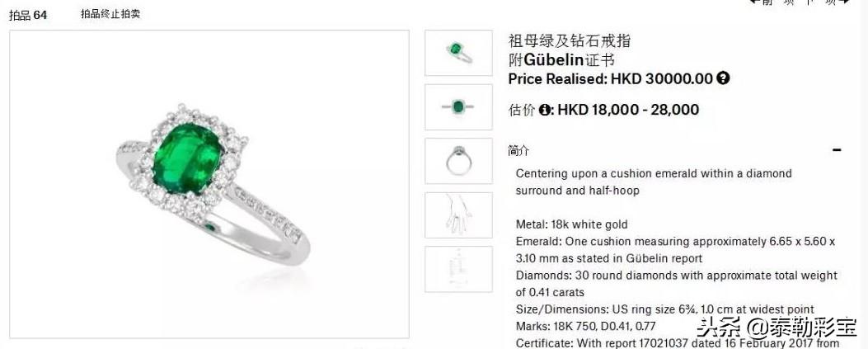This screenshot has width=868, height=349.
Task: Select the ring side-profile outline thumbnail
Action: [x=458, y=161]
